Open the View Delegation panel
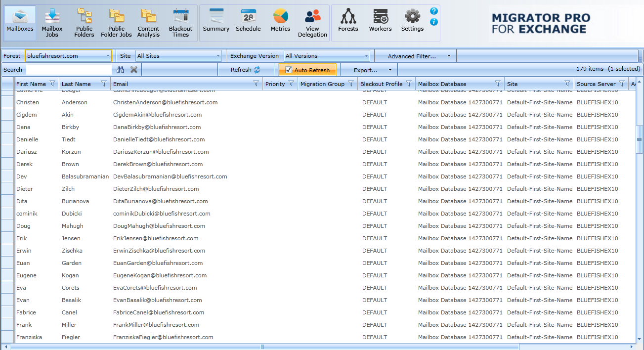 point(312,23)
